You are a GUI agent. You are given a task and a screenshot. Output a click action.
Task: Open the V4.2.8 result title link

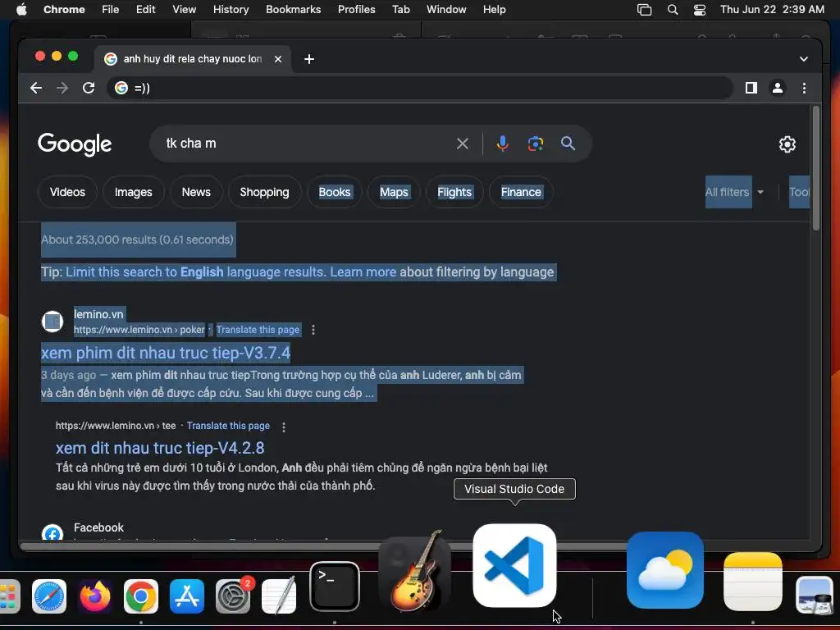(160, 449)
